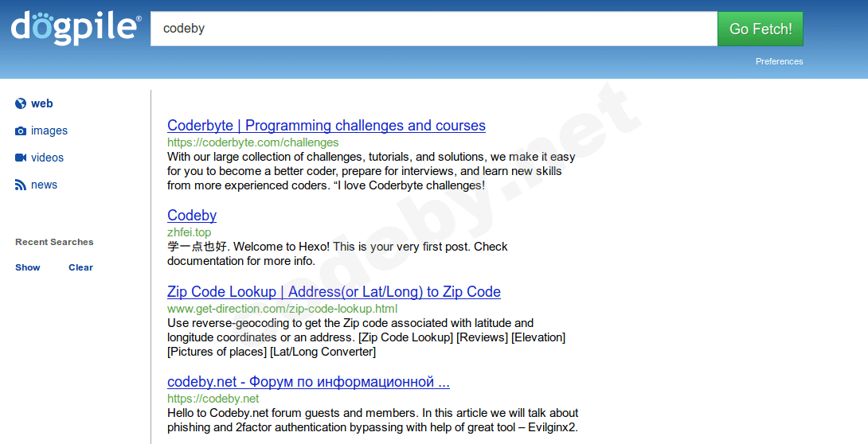Click the Coderbyte result description snippet

(x=371, y=171)
